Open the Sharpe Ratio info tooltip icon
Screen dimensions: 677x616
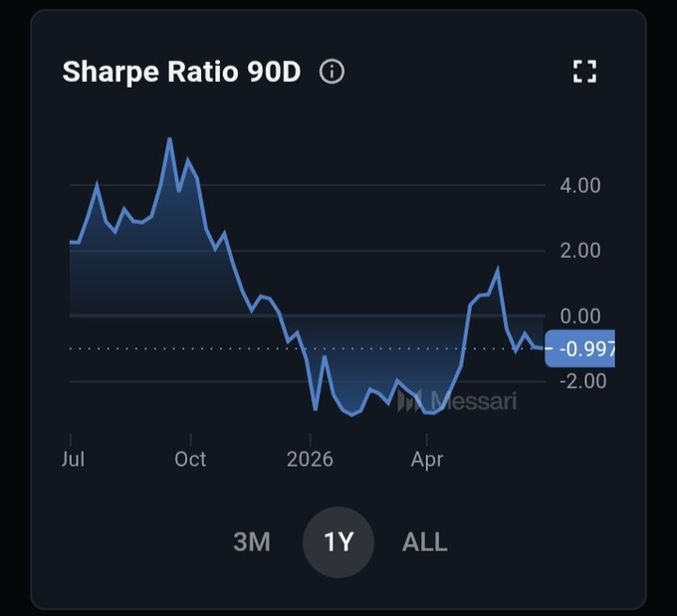332,72
